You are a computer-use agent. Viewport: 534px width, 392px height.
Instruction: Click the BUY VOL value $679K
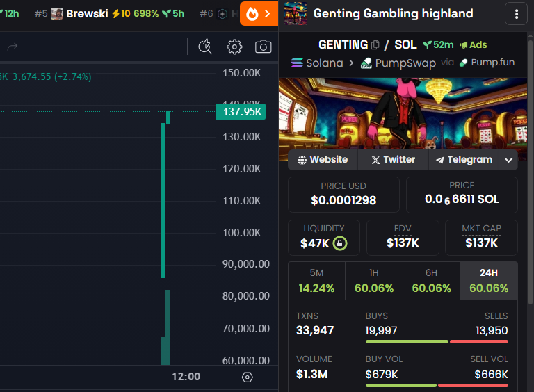click(382, 375)
